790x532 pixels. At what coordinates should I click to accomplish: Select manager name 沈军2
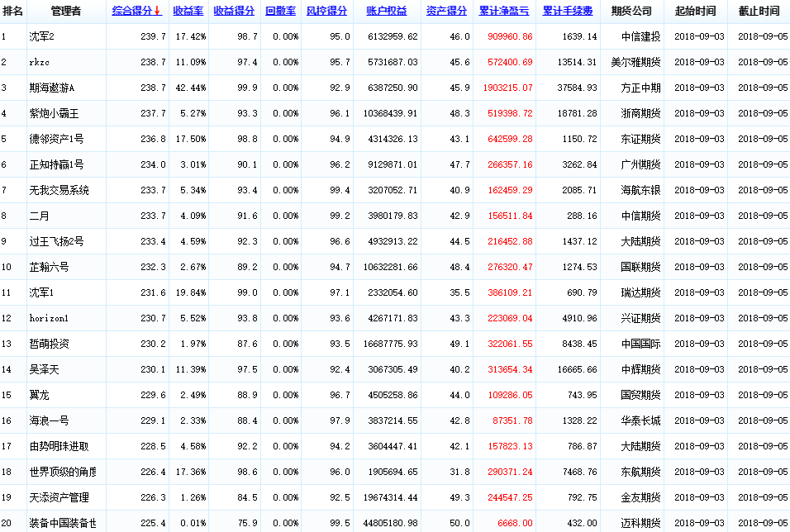42,37
